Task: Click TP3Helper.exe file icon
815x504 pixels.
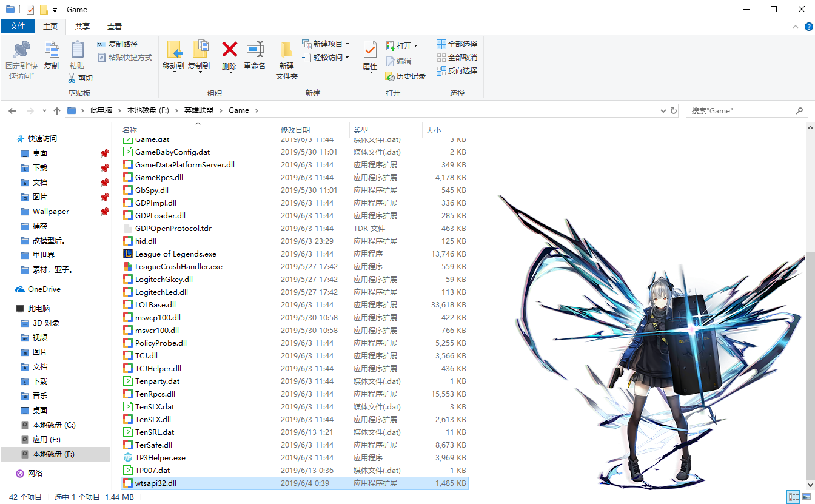Action: [127, 458]
